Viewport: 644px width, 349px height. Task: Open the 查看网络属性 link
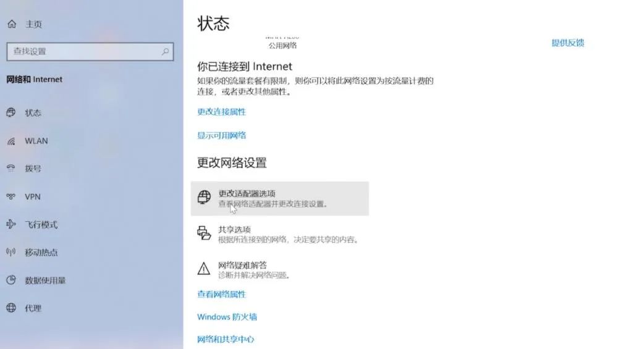click(221, 294)
